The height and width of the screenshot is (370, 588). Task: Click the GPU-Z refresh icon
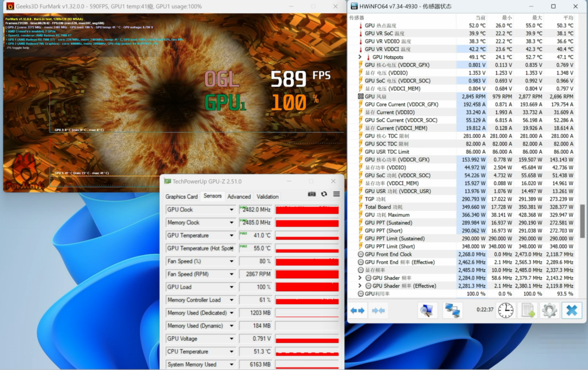coord(324,194)
